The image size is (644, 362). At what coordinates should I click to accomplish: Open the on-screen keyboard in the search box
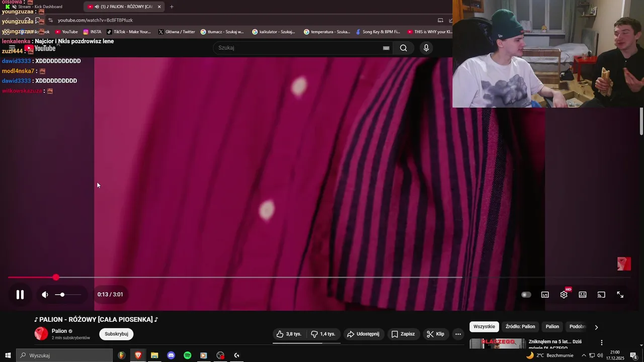coord(386,48)
